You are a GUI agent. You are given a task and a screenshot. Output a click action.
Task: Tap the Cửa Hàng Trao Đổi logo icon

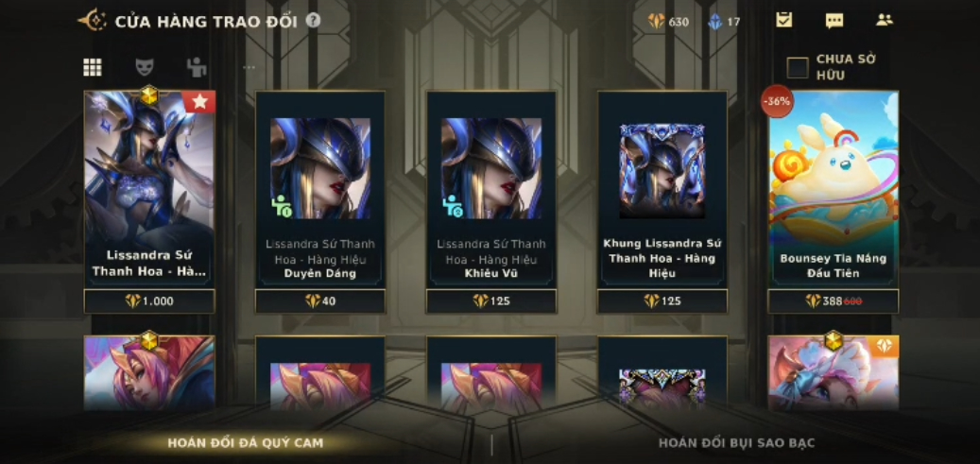coord(93,21)
